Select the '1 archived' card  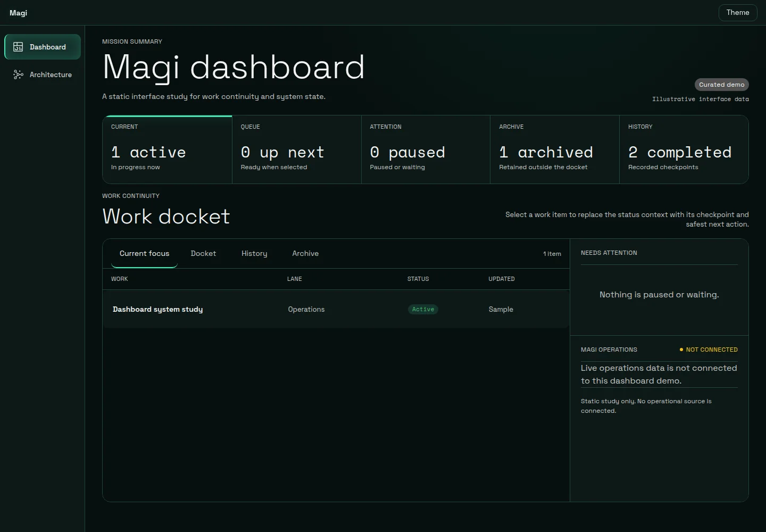pos(555,149)
